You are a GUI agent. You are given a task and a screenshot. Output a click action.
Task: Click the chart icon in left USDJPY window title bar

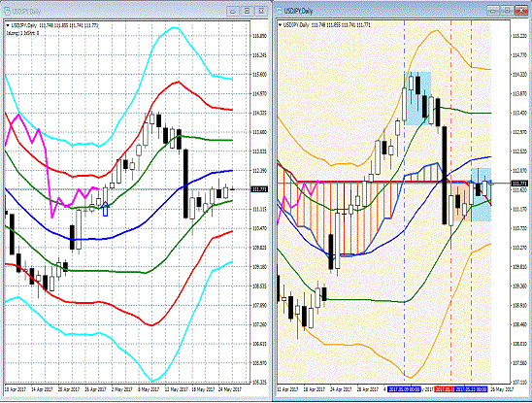(x=7, y=12)
